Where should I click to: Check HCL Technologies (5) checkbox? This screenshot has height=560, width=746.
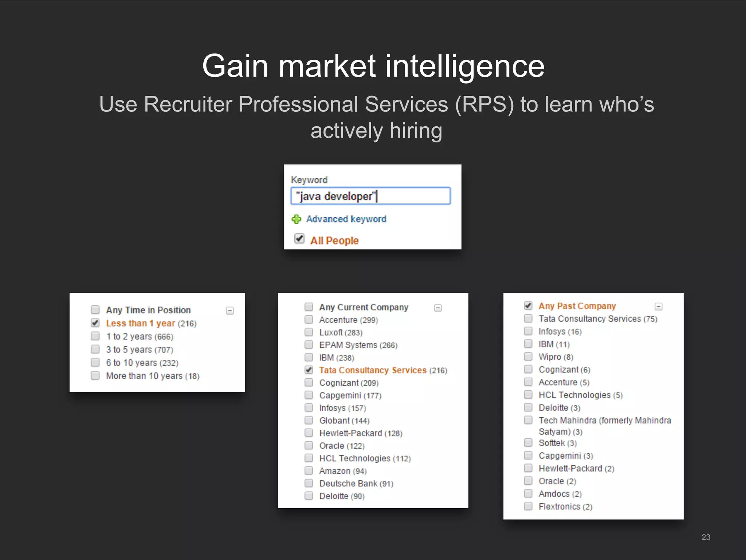[528, 394]
